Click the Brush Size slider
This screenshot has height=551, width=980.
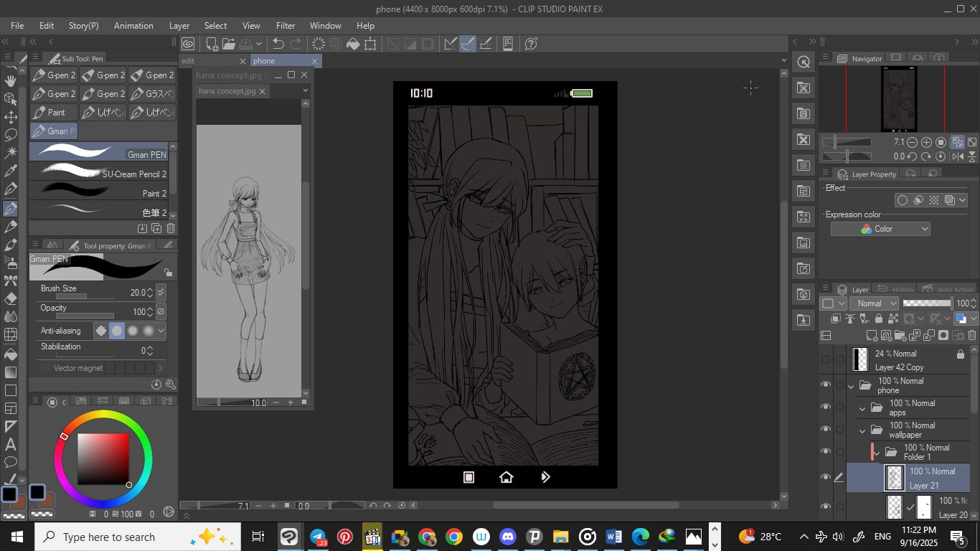point(85,296)
